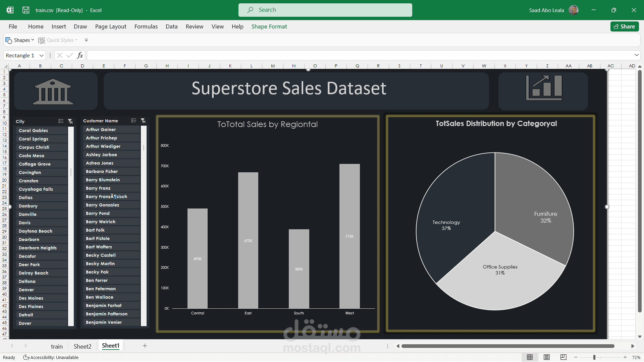Expand the formula bar
The height and width of the screenshot is (362, 644).
(636, 55)
